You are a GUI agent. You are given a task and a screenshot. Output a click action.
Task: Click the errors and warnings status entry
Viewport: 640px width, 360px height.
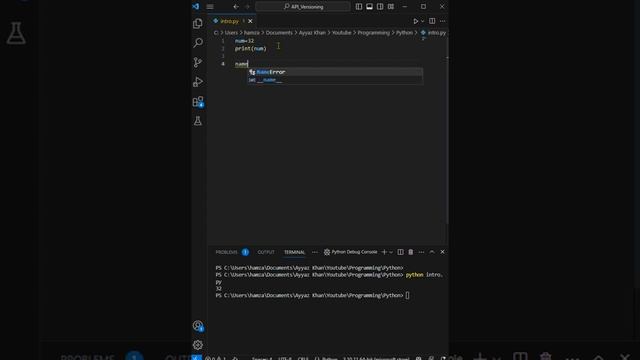tap(216, 358)
